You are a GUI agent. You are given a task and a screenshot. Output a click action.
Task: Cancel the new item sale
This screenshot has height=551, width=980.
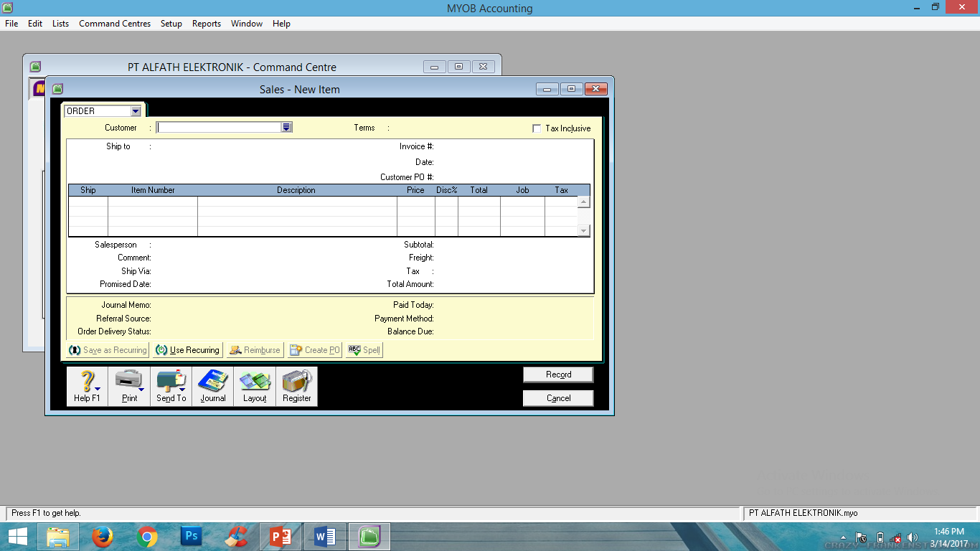coord(558,398)
